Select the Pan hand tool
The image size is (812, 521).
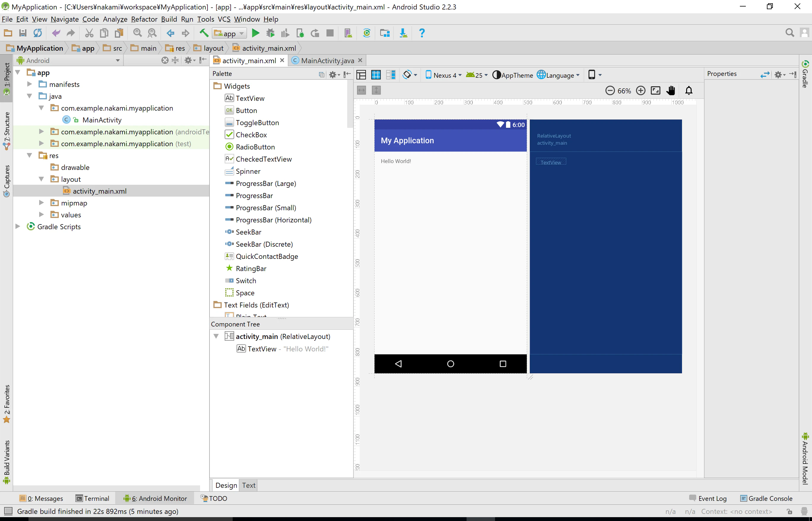(671, 91)
